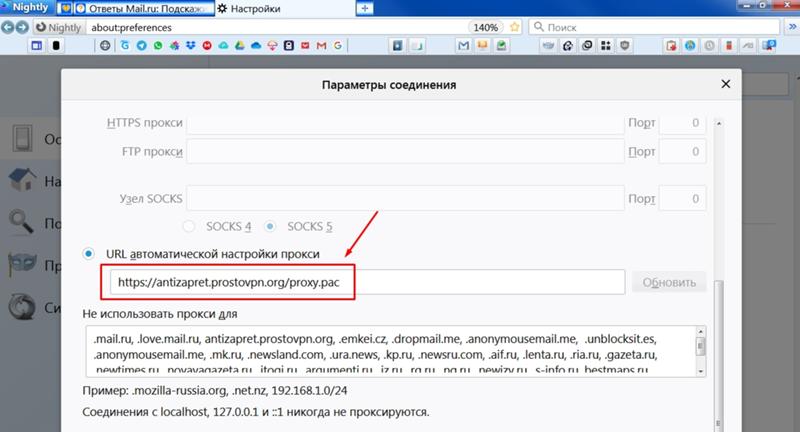The image size is (800, 432).
Task: Show more toolbar items with » chevron
Action: tap(792, 27)
